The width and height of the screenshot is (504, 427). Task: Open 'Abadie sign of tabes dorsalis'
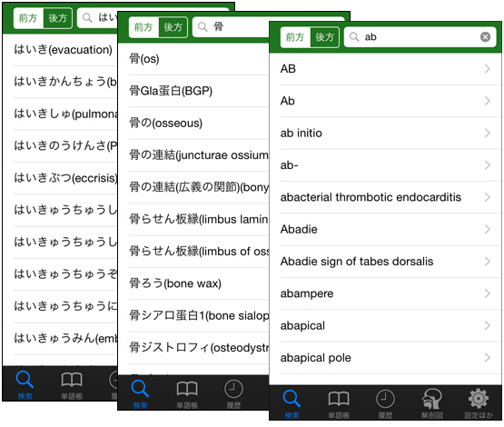coord(385,262)
